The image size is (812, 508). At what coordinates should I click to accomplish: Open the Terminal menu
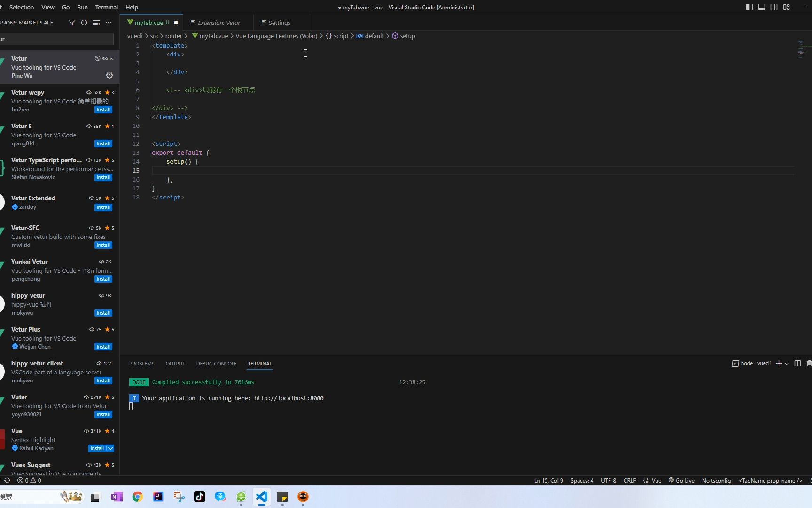click(x=107, y=7)
